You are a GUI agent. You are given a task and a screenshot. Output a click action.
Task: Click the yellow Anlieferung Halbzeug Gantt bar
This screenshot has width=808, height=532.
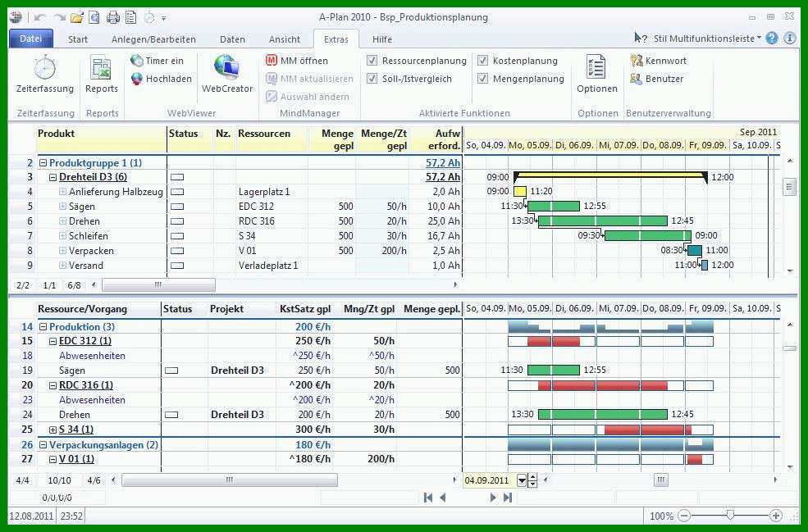(520, 192)
